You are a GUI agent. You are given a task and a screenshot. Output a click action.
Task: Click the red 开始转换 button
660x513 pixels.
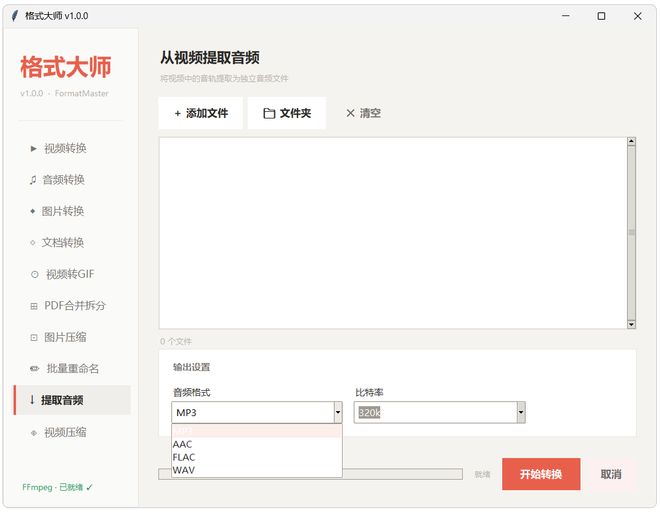click(x=541, y=474)
